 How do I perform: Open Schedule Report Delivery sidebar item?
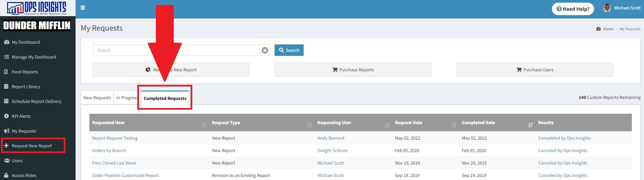click(36, 101)
